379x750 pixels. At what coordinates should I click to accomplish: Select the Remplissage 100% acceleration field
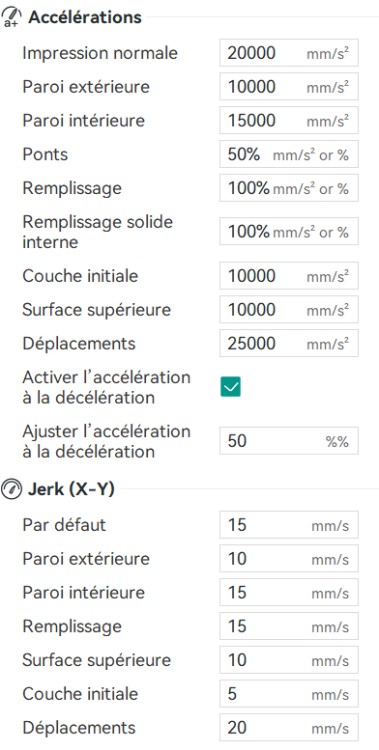pyautogui.click(x=289, y=188)
